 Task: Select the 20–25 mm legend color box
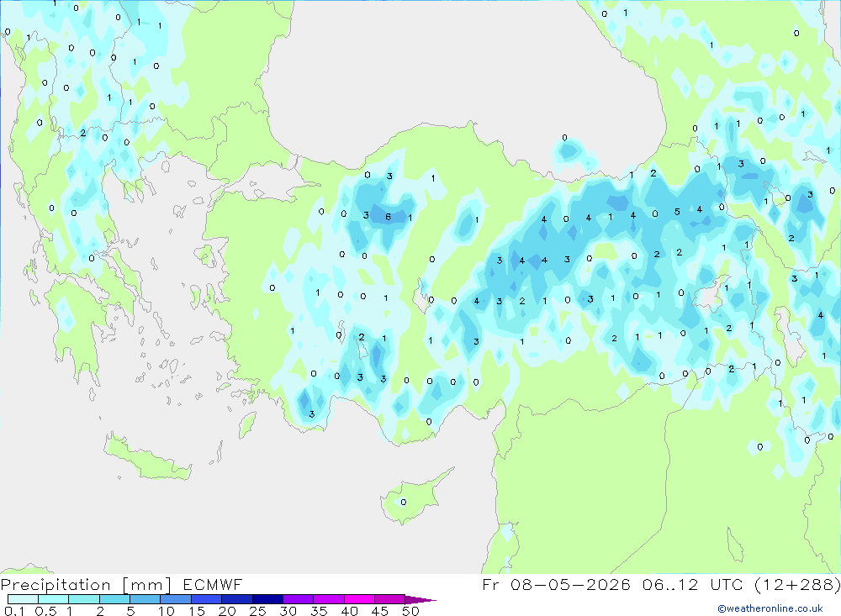click(237, 599)
